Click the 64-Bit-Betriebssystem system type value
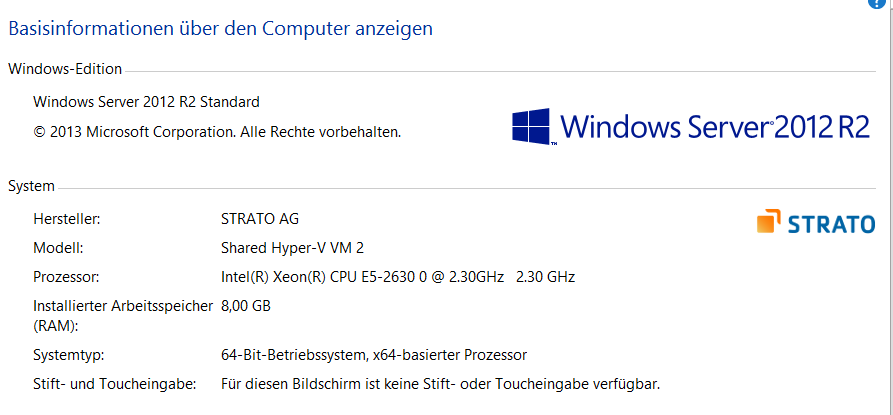 coord(373,355)
